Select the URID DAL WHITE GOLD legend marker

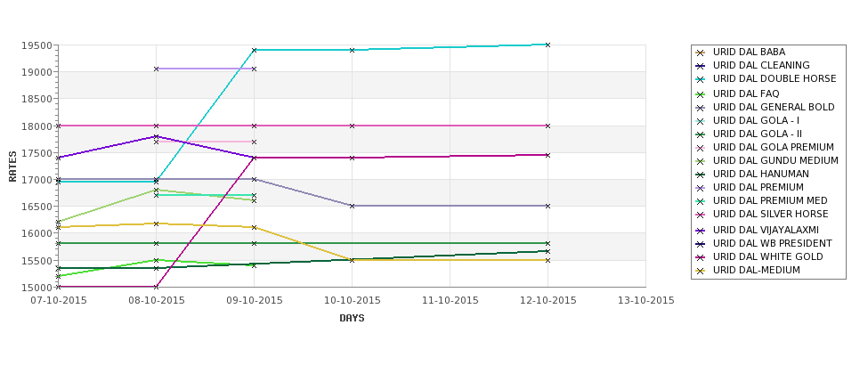pos(701,257)
